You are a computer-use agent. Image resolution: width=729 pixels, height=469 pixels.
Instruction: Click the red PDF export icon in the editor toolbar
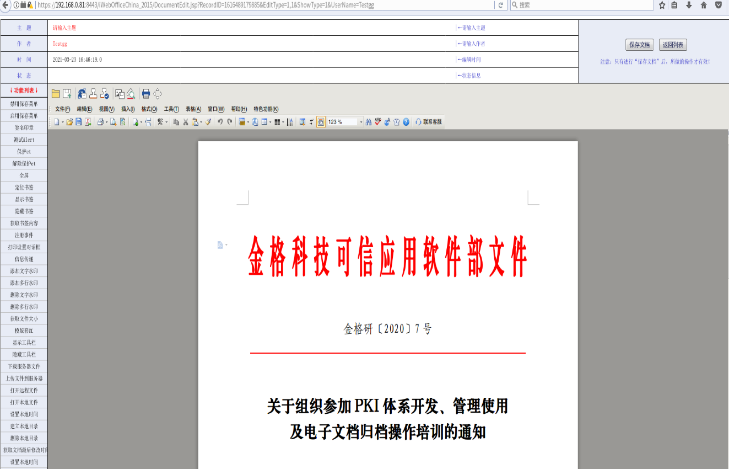(x=88, y=122)
